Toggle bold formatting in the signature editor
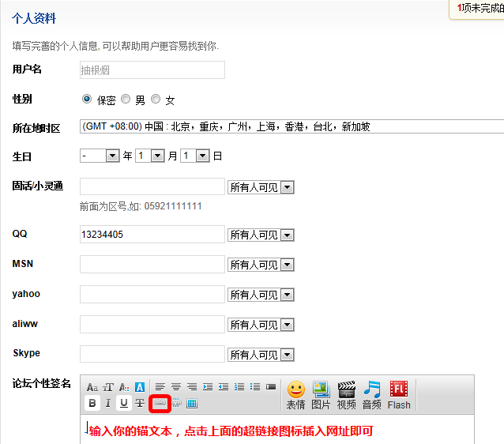The height and width of the screenshot is (444, 504). point(92,403)
